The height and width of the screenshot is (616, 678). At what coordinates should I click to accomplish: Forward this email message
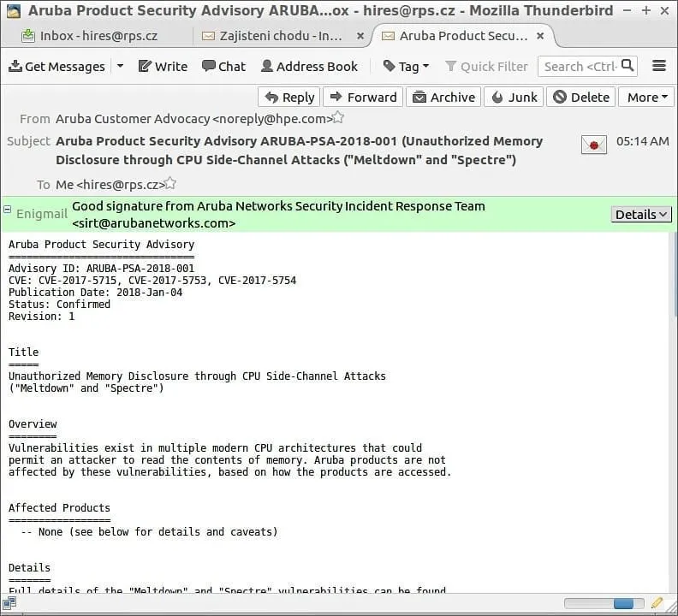pyautogui.click(x=363, y=98)
